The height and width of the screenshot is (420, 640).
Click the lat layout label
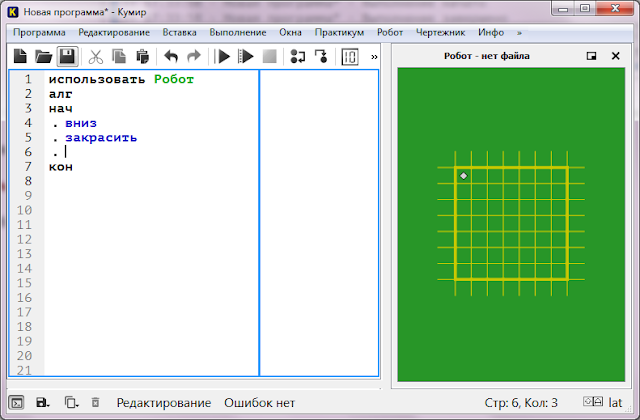tap(615, 402)
